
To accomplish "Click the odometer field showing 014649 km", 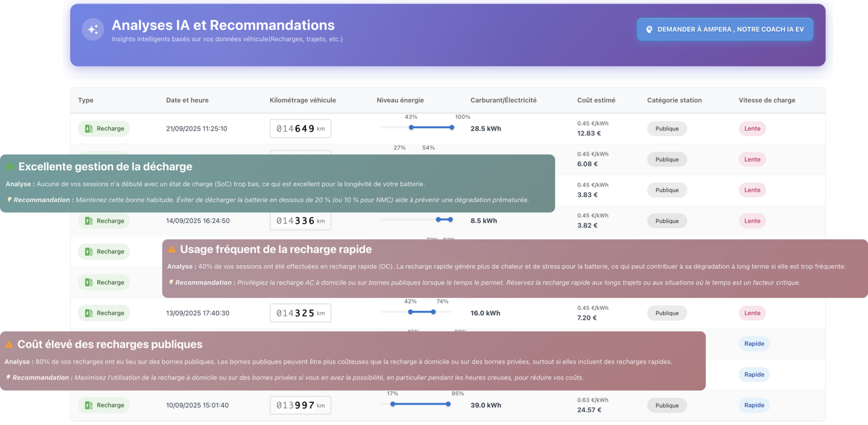I will pos(300,128).
